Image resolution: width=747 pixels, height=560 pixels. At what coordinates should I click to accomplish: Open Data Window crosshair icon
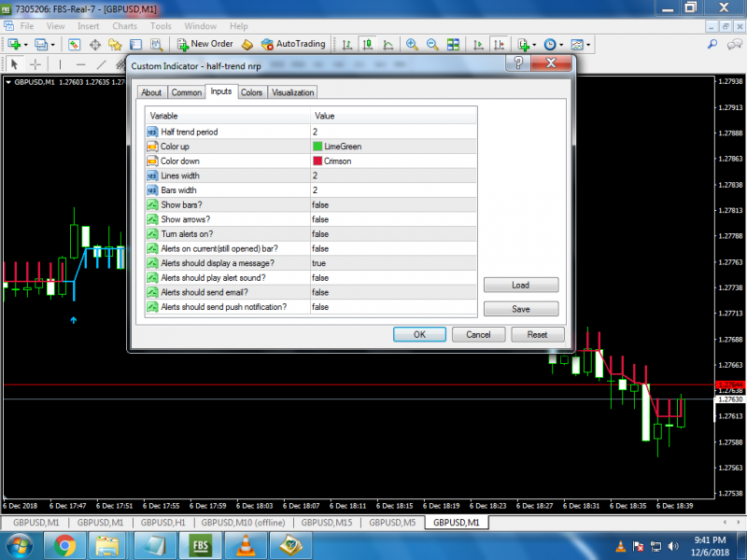(95, 44)
